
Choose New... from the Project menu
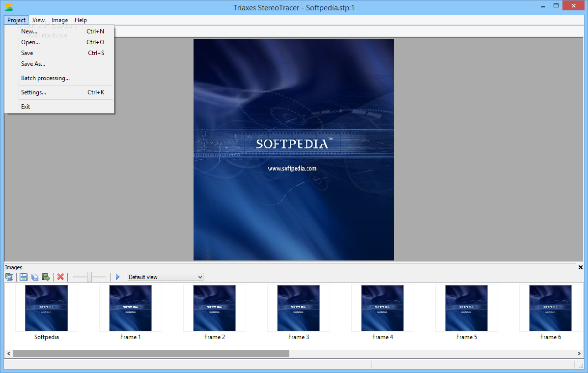[x=59, y=31]
